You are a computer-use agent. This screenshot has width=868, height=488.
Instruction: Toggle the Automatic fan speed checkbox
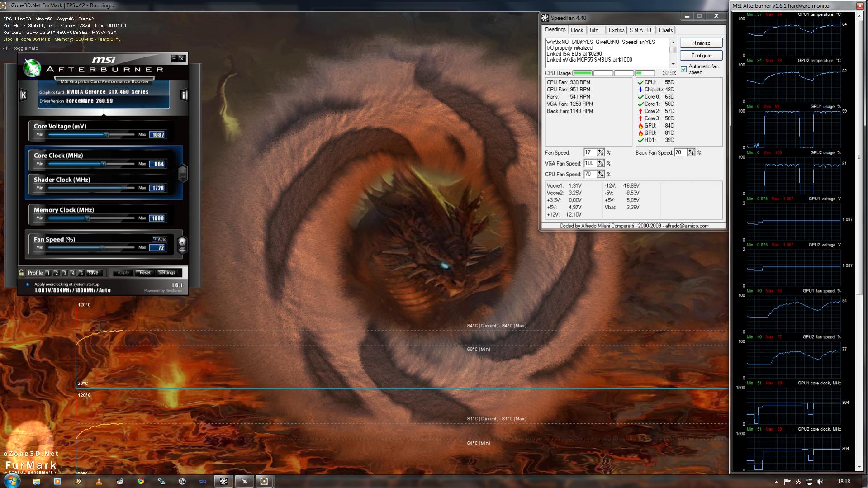(x=684, y=69)
